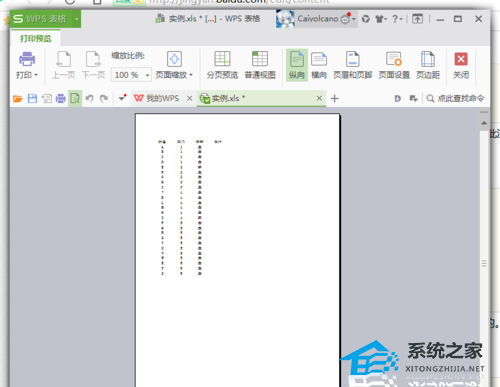Click the icon with arrow left of the search magnifier

(x=413, y=98)
